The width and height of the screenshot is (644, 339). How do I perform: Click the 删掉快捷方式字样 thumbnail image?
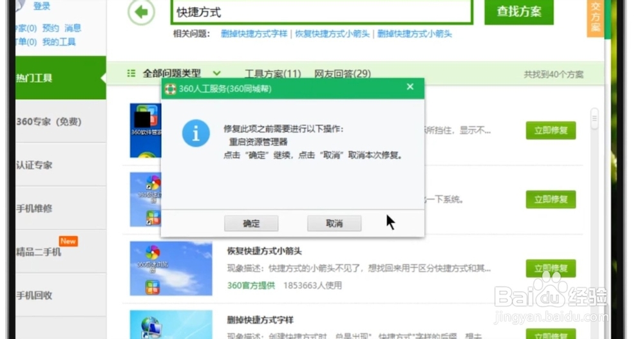(x=171, y=325)
